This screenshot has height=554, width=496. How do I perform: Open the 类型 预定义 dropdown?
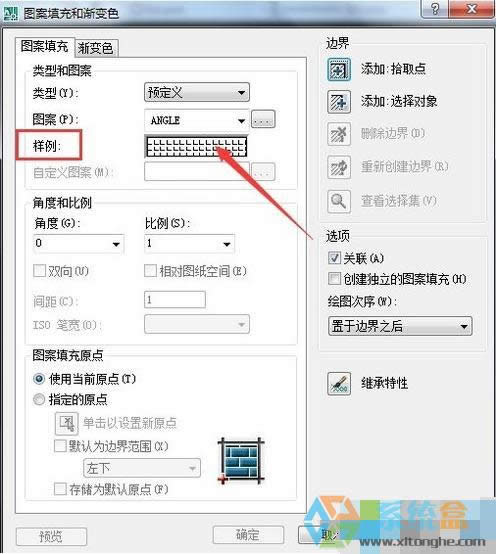coord(197,93)
